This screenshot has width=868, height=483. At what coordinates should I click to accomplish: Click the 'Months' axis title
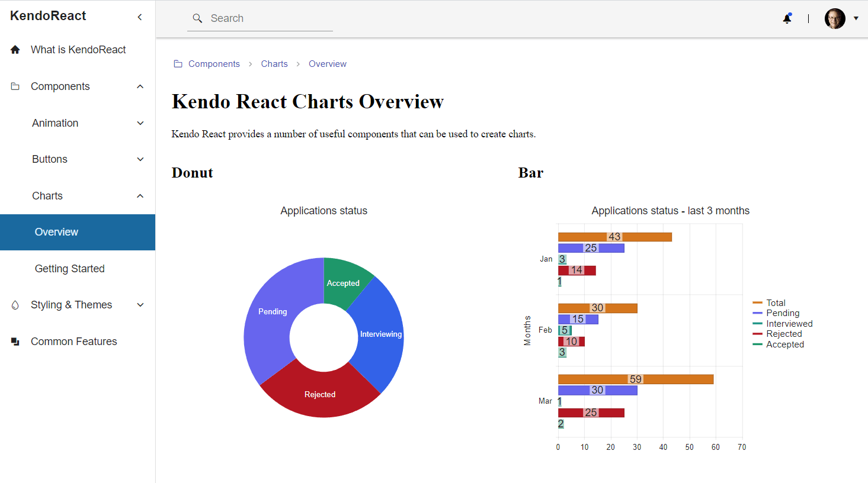[527, 330]
